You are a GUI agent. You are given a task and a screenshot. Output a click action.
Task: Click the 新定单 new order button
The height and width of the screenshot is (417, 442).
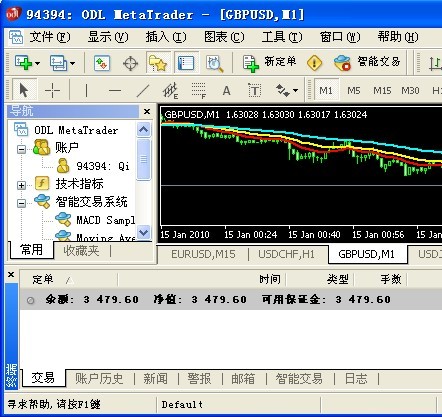pyautogui.click(x=269, y=63)
